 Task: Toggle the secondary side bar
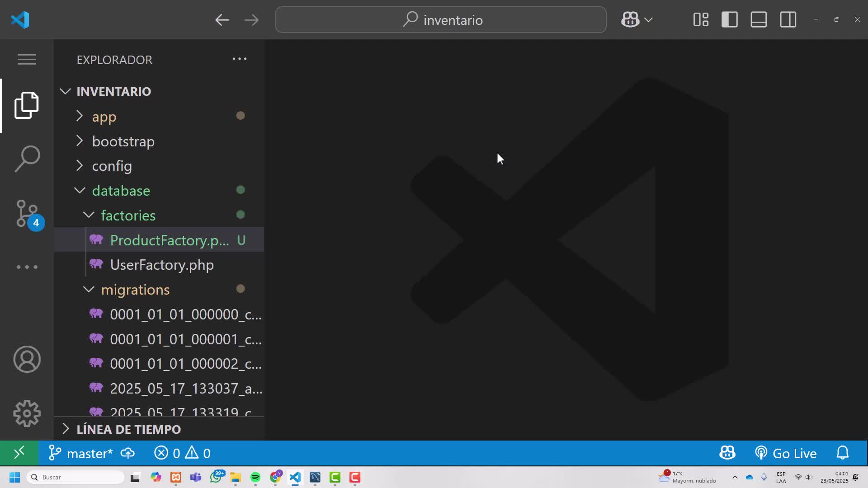point(788,20)
